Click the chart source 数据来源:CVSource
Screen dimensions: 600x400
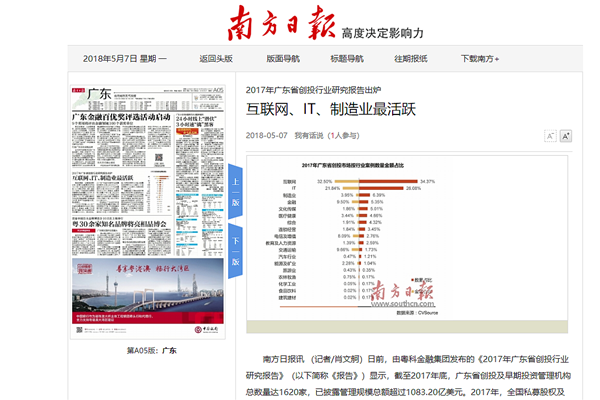coord(417,313)
